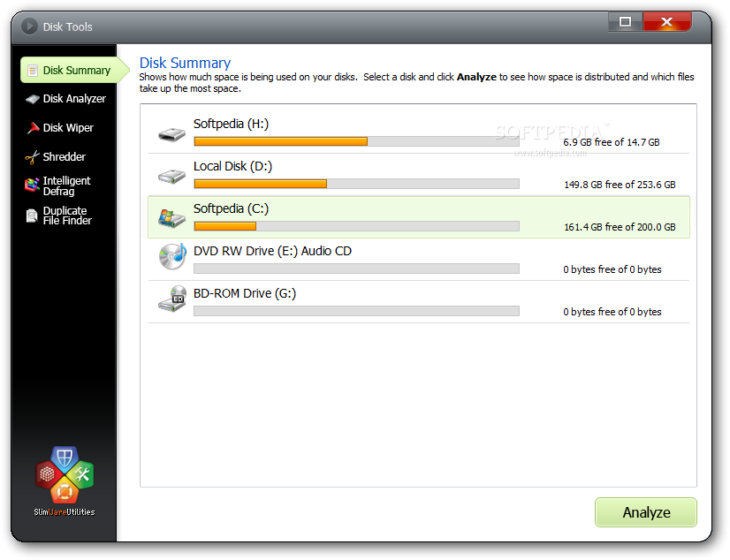Click '149.8 GB free of 253.6 GB'
The image size is (730, 560).
pos(620,185)
